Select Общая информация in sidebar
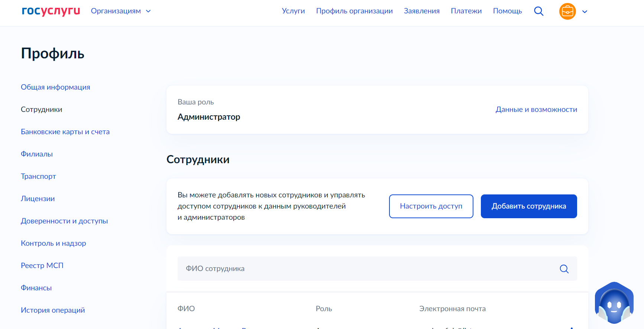The width and height of the screenshot is (644, 329). point(55,87)
